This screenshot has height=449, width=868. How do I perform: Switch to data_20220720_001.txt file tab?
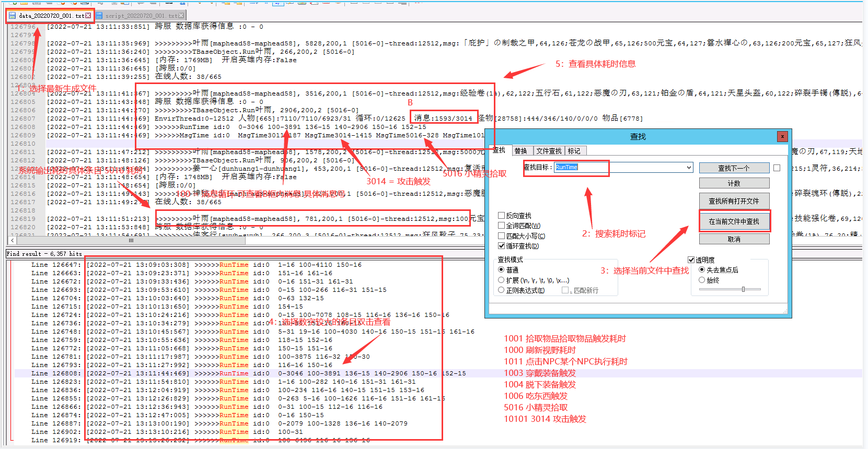click(51, 16)
